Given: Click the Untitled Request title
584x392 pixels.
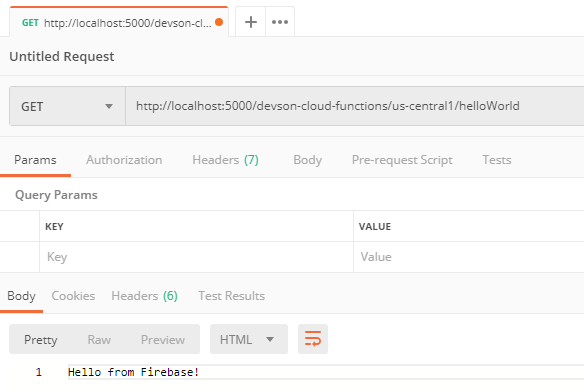Looking at the screenshot, I should pos(62,57).
